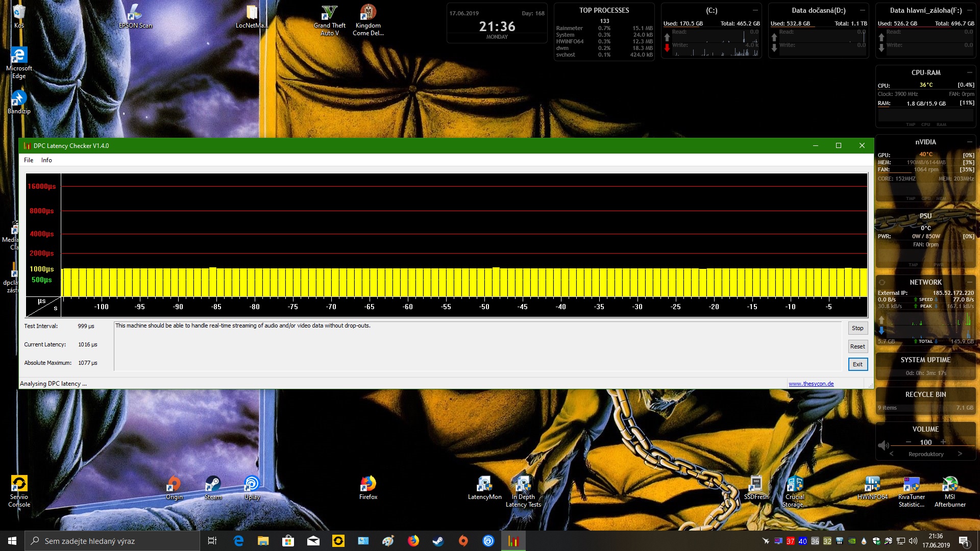Switch to next audio device arrow
Viewport: 980px width, 551px height.
[x=960, y=454]
